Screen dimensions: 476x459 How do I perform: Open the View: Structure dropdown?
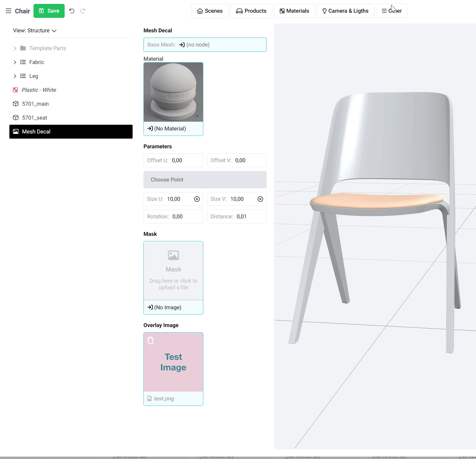[35, 30]
